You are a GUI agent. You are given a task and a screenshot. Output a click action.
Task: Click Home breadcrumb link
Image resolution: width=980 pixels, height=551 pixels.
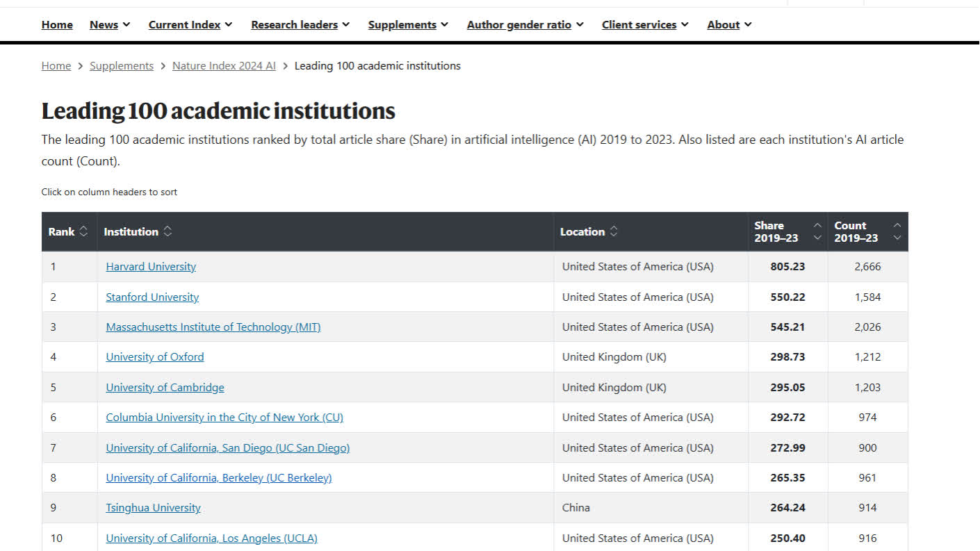click(56, 66)
